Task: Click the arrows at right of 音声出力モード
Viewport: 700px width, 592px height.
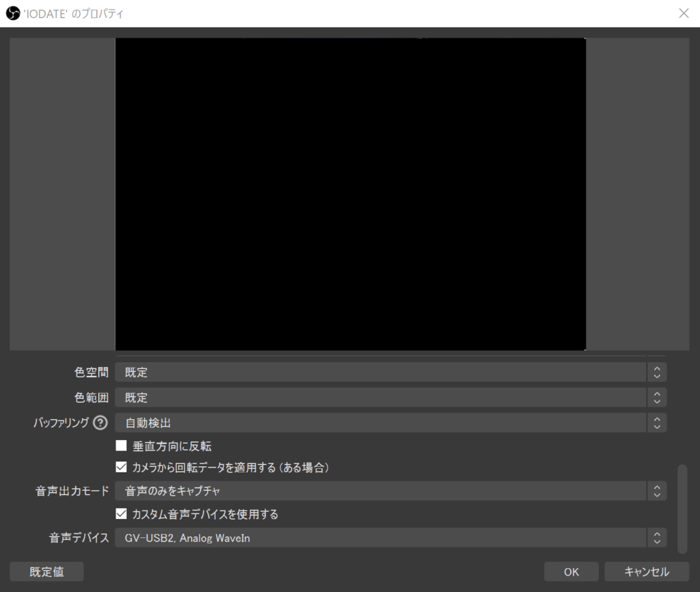Action: [656, 491]
